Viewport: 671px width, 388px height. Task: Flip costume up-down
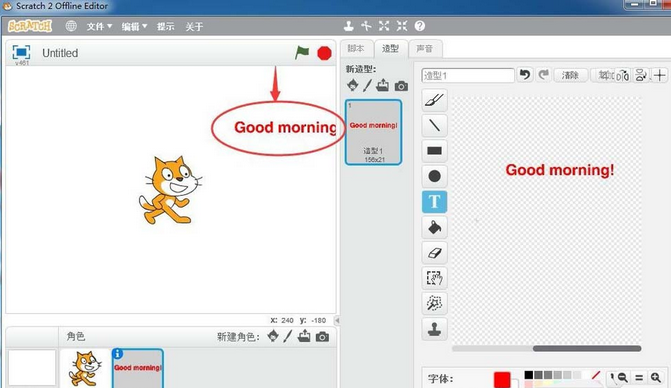[641, 76]
